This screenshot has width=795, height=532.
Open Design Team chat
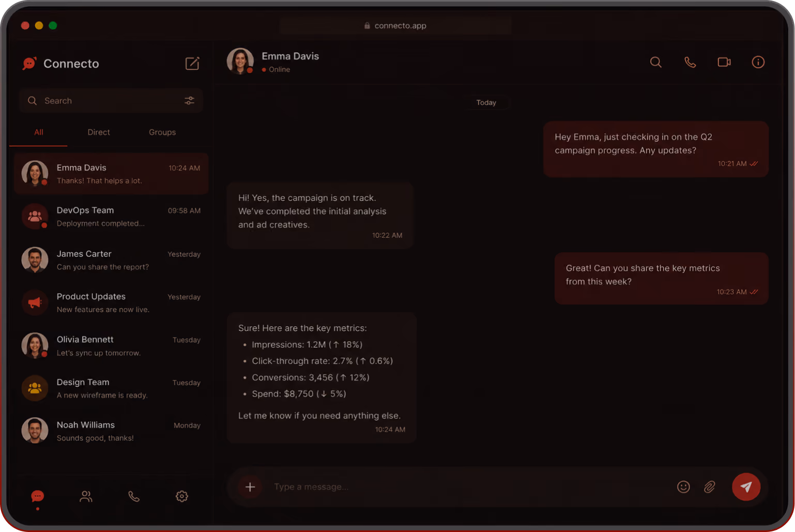[111, 388]
